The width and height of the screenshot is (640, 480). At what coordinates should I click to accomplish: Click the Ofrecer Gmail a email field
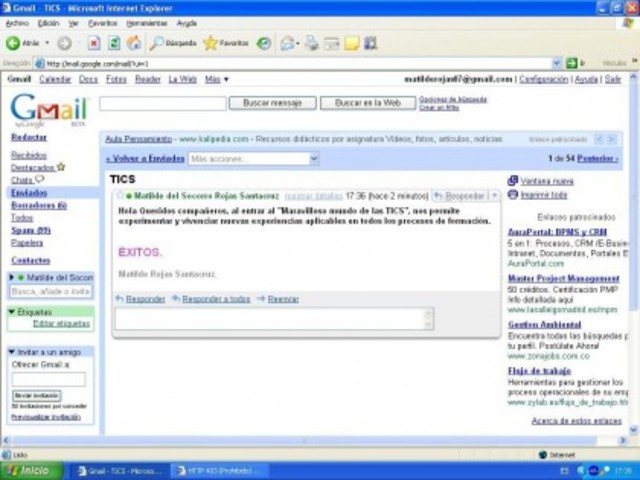click(49, 379)
